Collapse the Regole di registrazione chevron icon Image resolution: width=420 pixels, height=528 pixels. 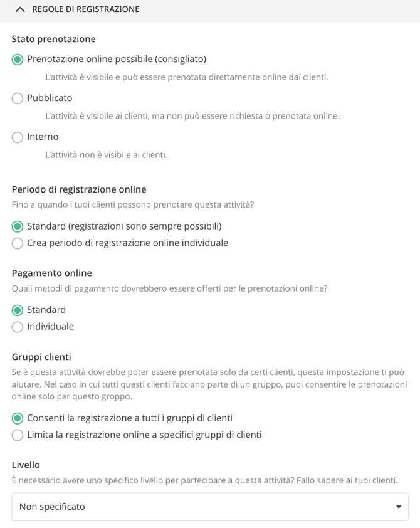tap(20, 10)
